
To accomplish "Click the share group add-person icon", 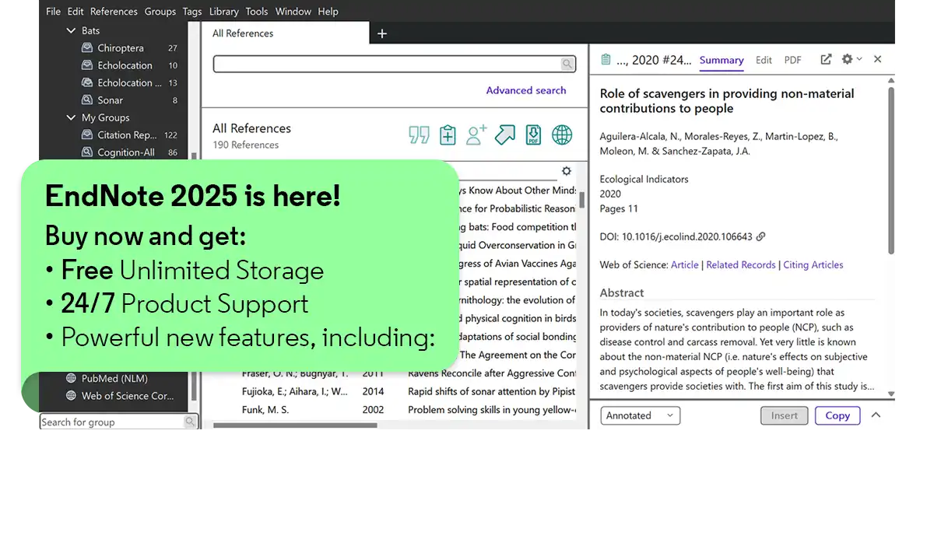I will [476, 135].
